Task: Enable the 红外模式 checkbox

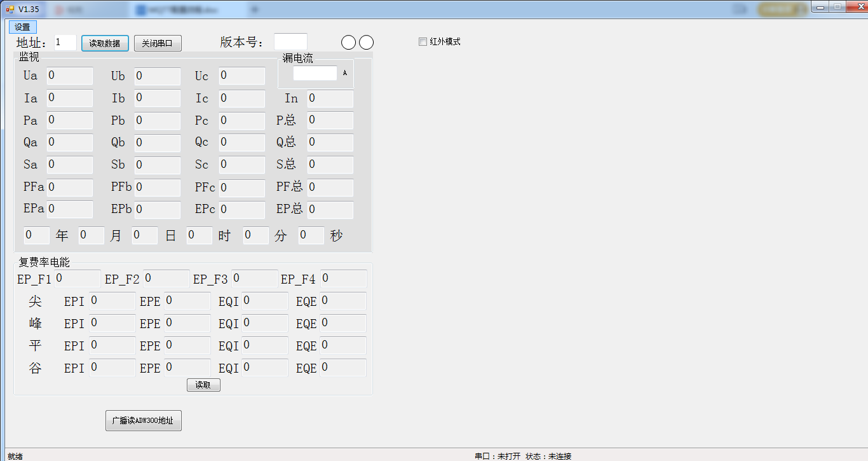Action: click(423, 42)
